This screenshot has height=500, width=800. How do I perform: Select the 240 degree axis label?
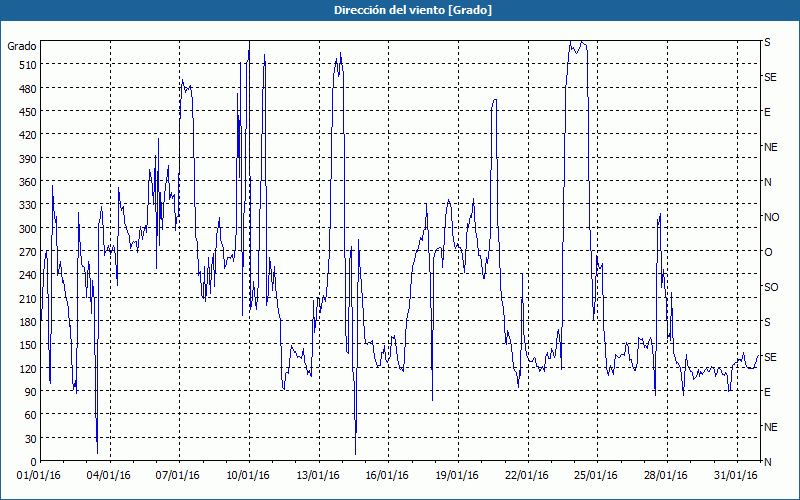27,276
